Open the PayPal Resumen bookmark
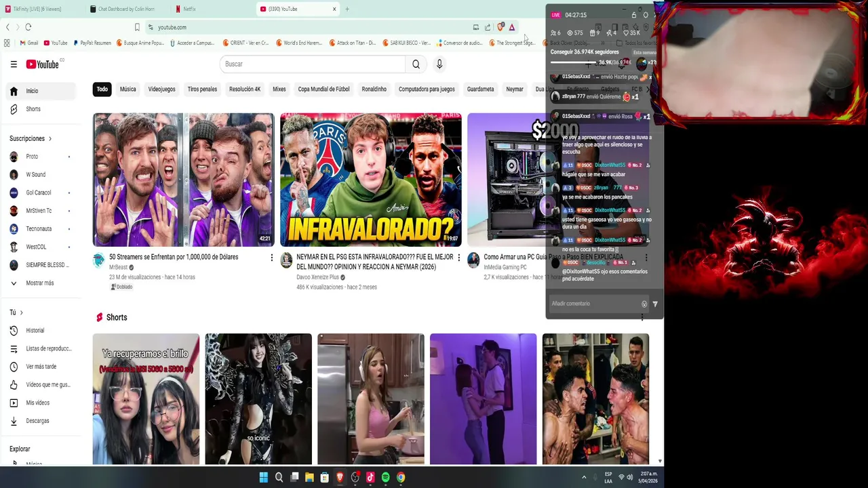The height and width of the screenshot is (488, 868). click(92, 43)
